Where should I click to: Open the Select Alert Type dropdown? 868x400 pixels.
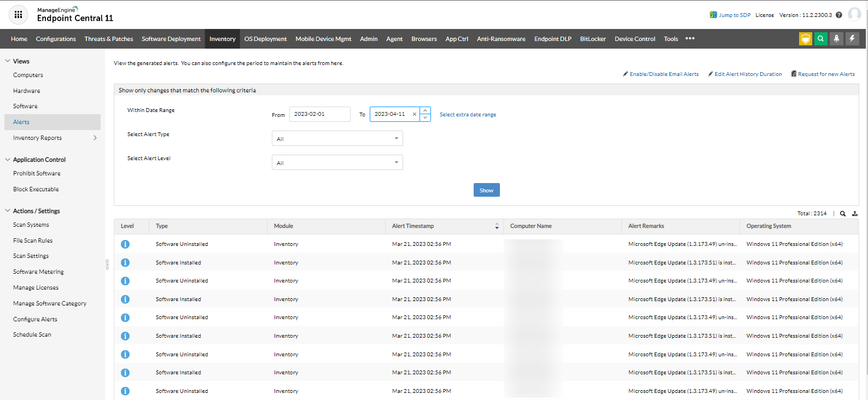[x=337, y=139]
